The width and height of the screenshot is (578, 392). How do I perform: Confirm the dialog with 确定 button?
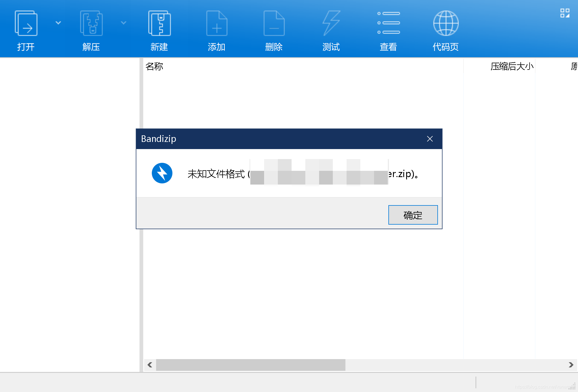click(x=413, y=215)
